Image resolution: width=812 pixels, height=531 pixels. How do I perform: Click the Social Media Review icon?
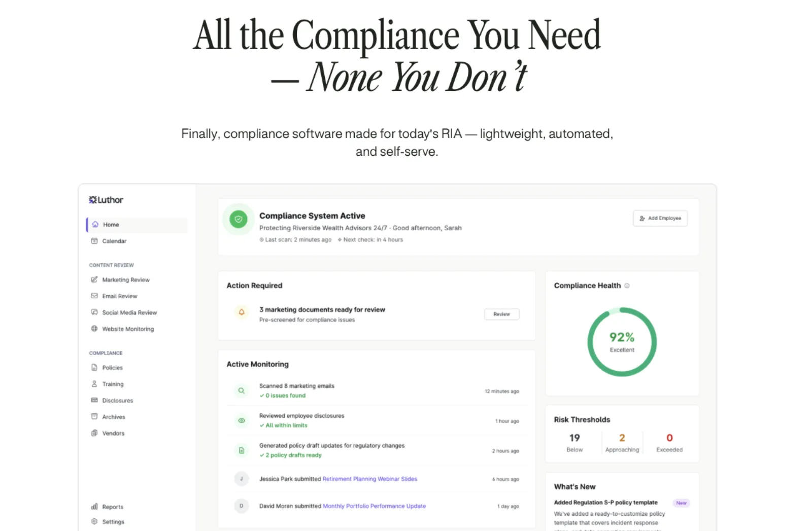[x=94, y=312]
